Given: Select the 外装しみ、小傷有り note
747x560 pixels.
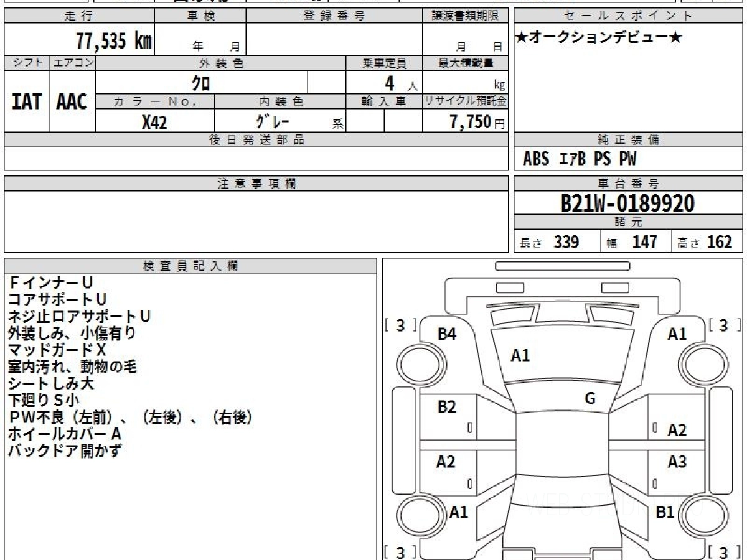Looking at the screenshot, I should pos(72,334).
